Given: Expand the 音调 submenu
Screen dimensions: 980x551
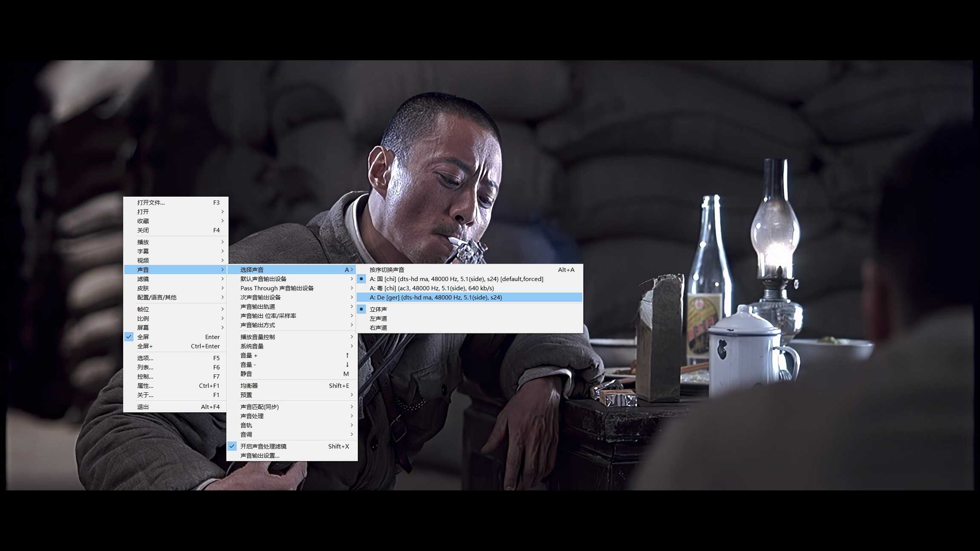Looking at the screenshot, I should click(x=292, y=435).
